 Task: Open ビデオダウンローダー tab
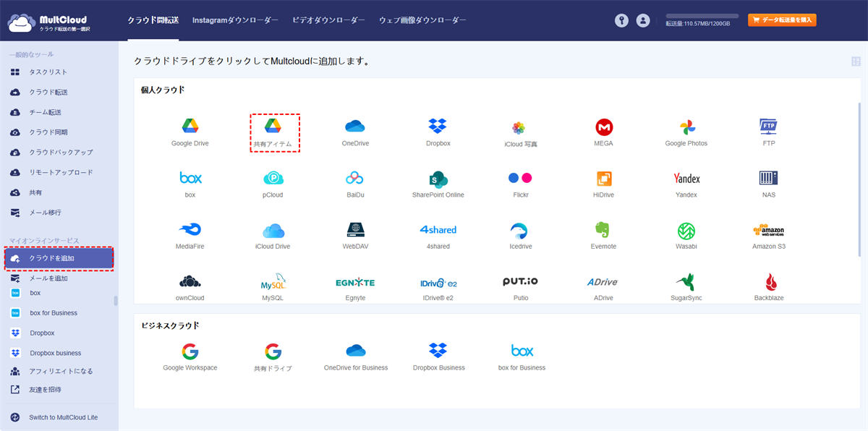pos(328,20)
